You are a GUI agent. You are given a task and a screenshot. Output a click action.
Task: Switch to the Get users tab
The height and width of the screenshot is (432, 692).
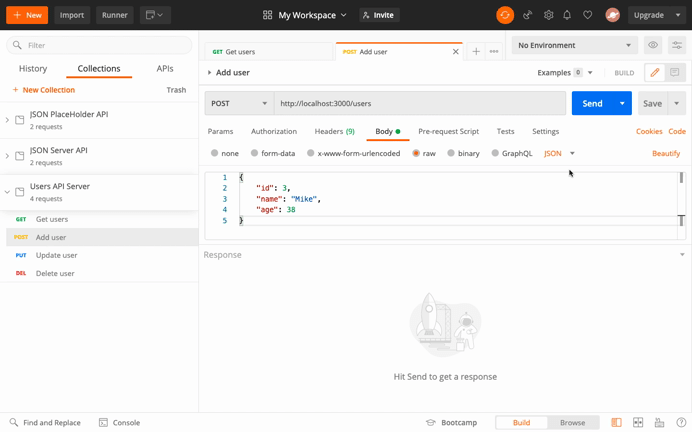[268, 52]
